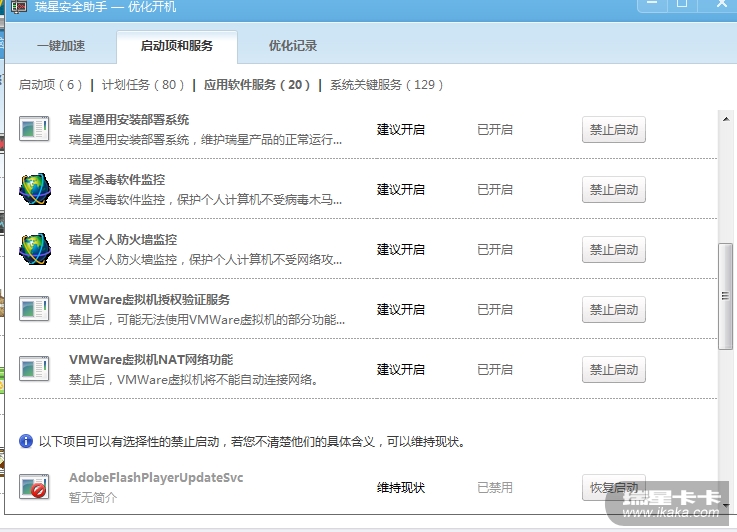The width and height of the screenshot is (737, 532).
Task: Click the 维持现状 suggestion text
Action: 400,488
